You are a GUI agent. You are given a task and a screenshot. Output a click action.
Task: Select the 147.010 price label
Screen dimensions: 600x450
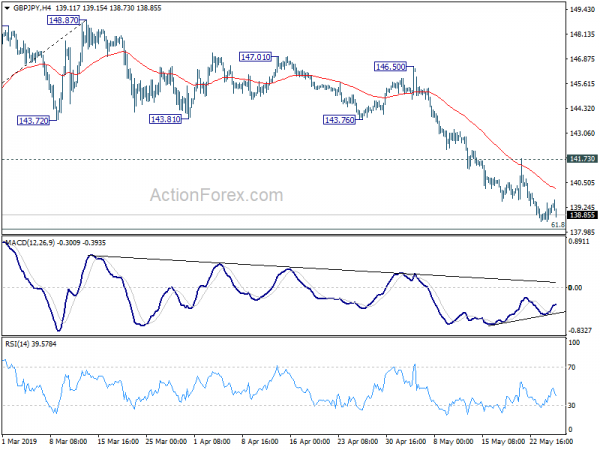point(255,57)
